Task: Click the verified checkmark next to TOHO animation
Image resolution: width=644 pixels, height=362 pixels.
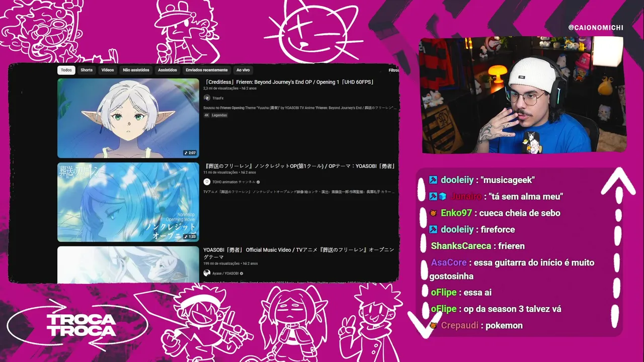Action: click(x=258, y=182)
